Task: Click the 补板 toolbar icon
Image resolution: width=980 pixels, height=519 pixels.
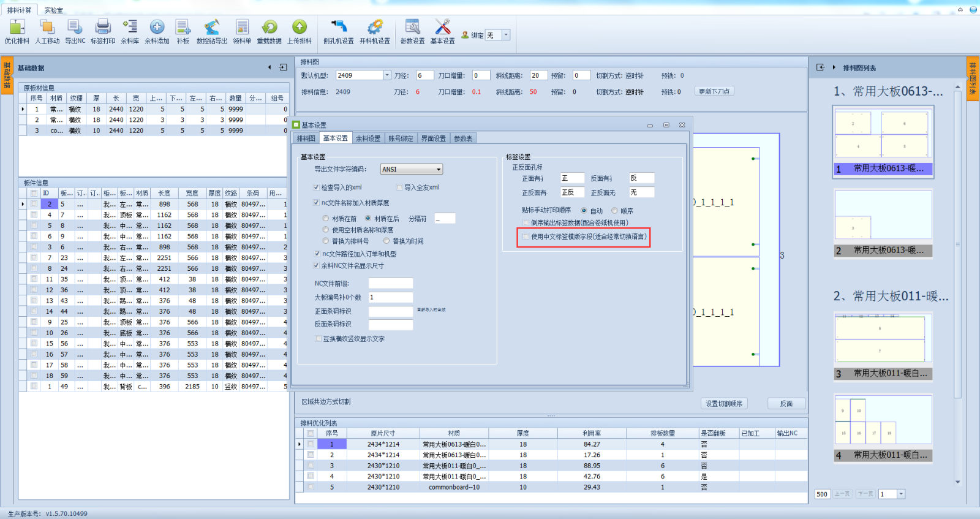Action: click(183, 27)
